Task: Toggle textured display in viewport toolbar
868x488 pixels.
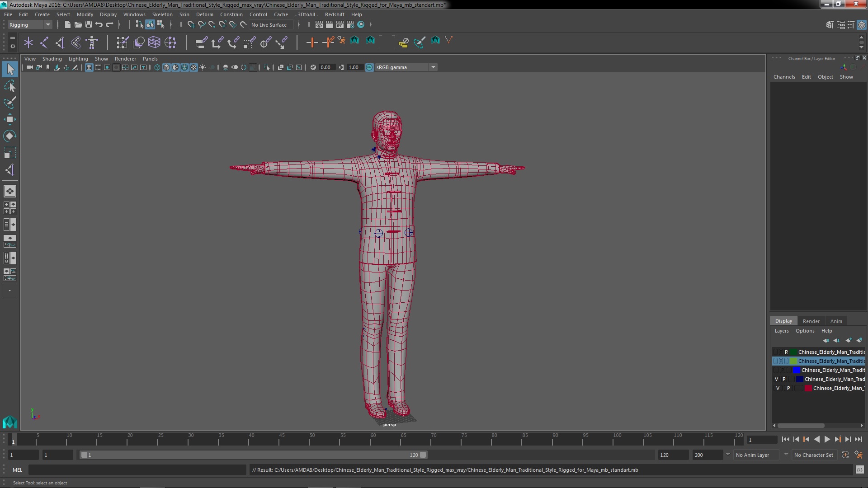Action: 193,67
